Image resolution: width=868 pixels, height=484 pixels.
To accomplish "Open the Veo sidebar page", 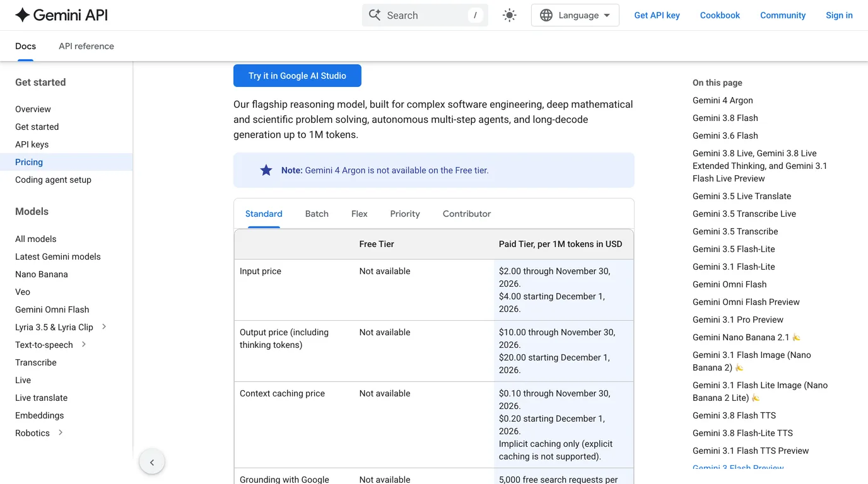I will pyautogui.click(x=23, y=292).
